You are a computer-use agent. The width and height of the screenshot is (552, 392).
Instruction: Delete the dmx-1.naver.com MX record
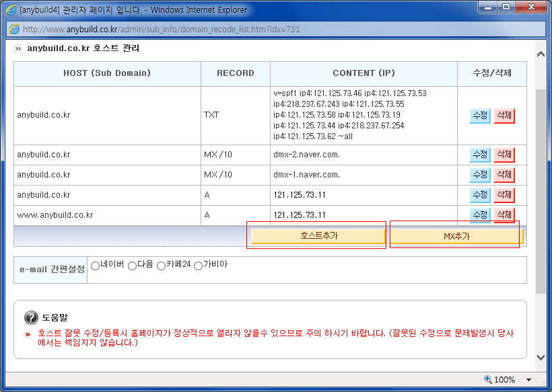504,175
